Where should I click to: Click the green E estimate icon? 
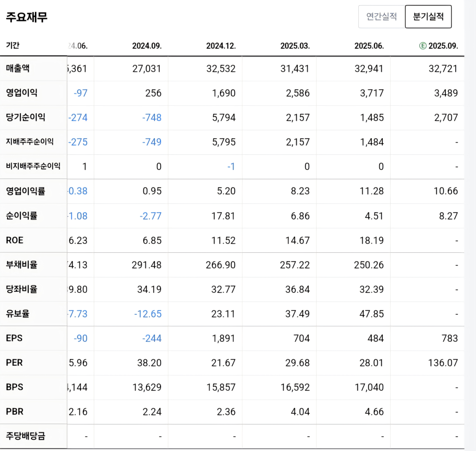[x=423, y=46]
